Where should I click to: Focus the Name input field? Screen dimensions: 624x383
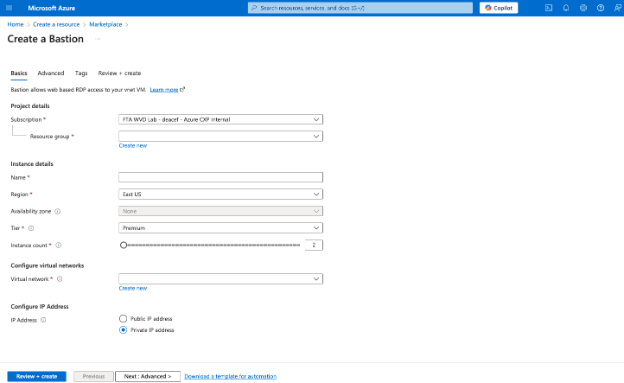(x=220, y=177)
